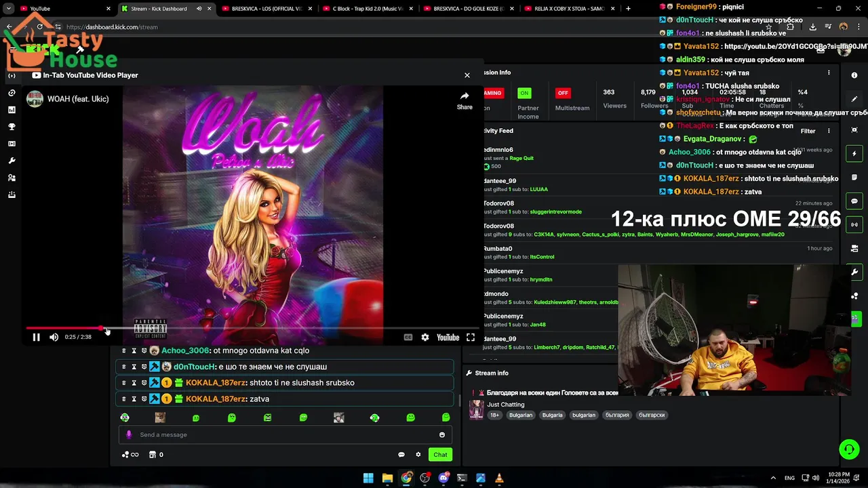Image resolution: width=868 pixels, height=488 pixels.
Task: Open the analytics chart sidebar icon
Action: [x=12, y=110]
